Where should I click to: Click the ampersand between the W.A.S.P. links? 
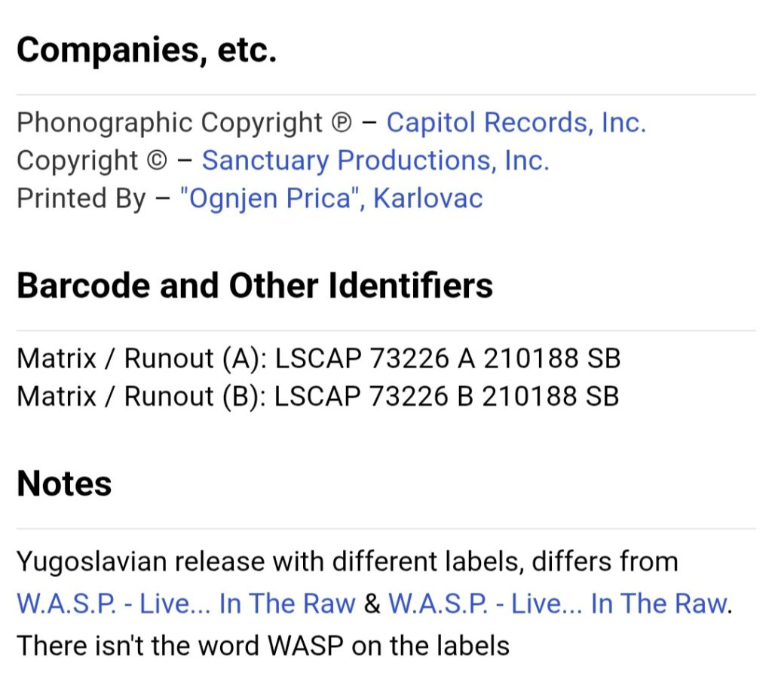(372, 603)
